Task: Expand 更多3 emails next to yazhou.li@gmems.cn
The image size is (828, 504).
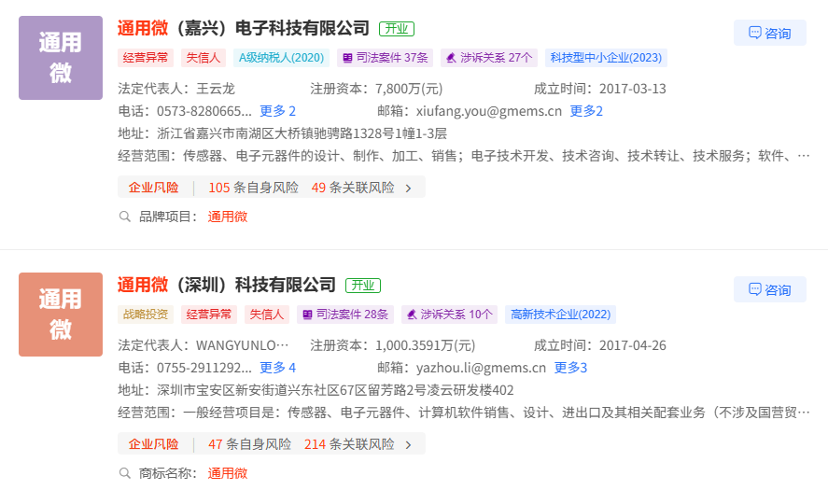Action: [570, 368]
